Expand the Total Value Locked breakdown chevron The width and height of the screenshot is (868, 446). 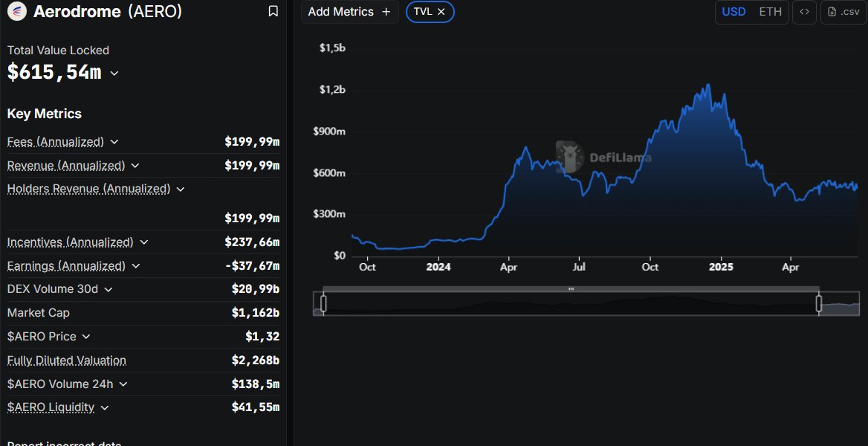(x=114, y=73)
